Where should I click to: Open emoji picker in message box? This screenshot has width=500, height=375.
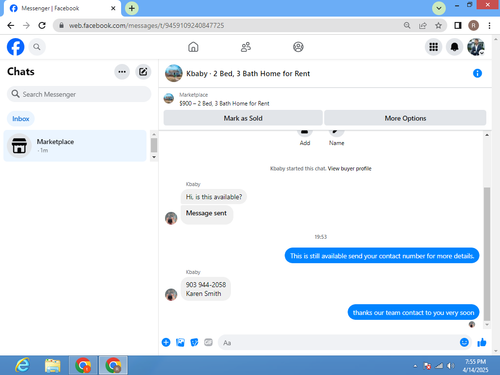coord(464,342)
